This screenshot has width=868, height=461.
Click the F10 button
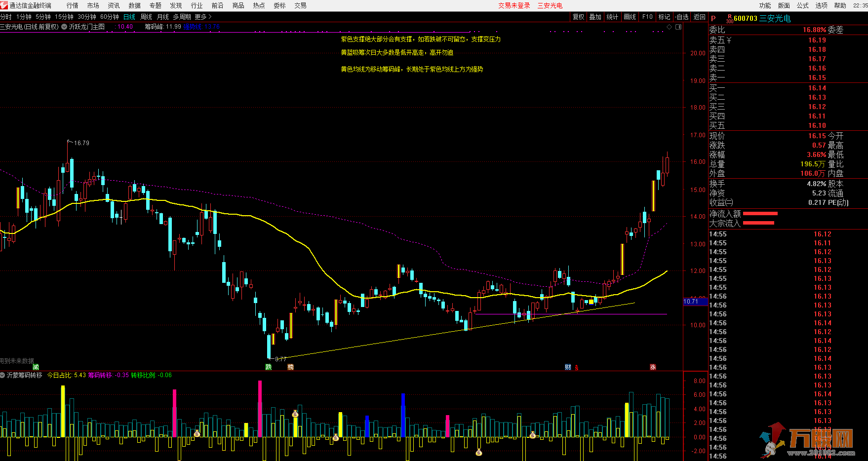pyautogui.click(x=647, y=17)
